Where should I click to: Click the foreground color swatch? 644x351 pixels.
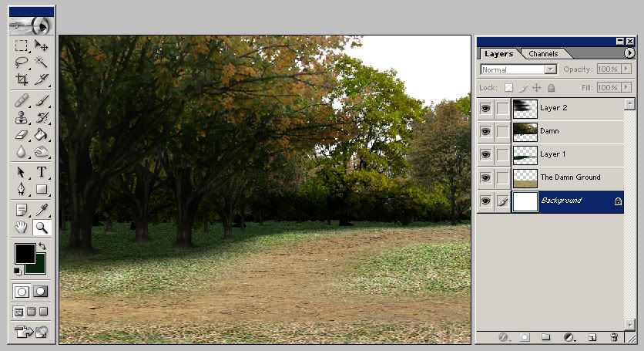24,253
